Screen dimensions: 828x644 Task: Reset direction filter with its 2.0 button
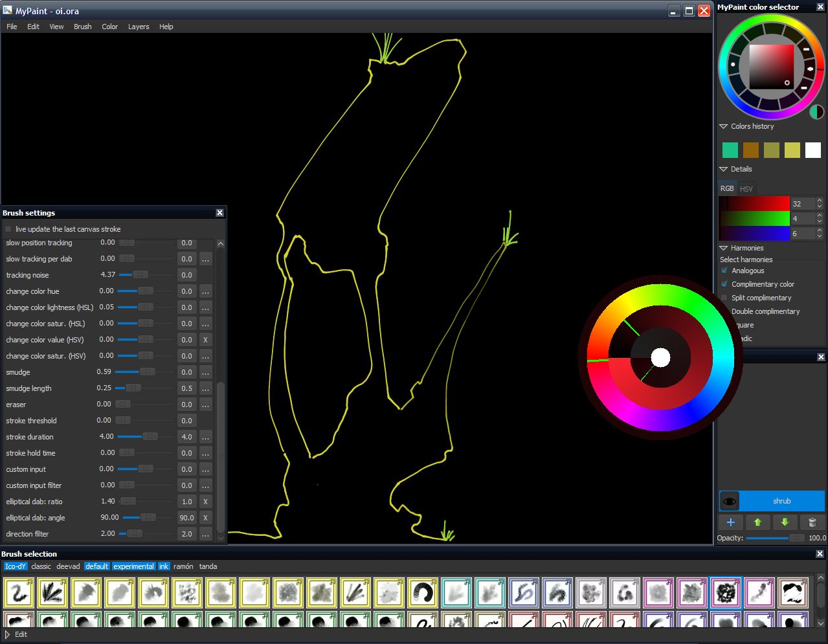pos(186,534)
